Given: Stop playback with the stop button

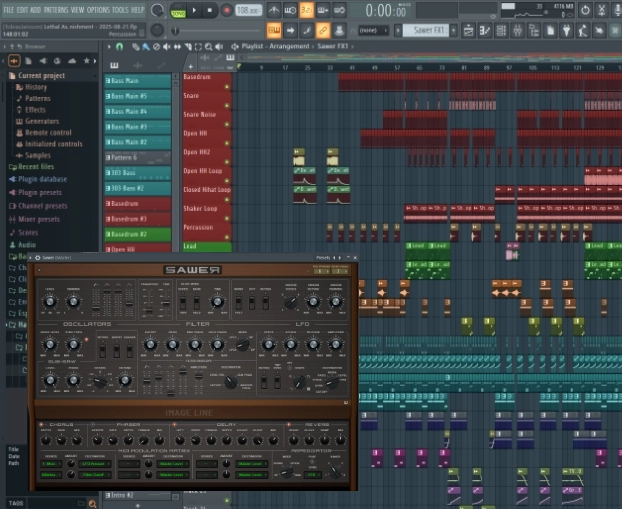Looking at the screenshot, I should (210, 10).
